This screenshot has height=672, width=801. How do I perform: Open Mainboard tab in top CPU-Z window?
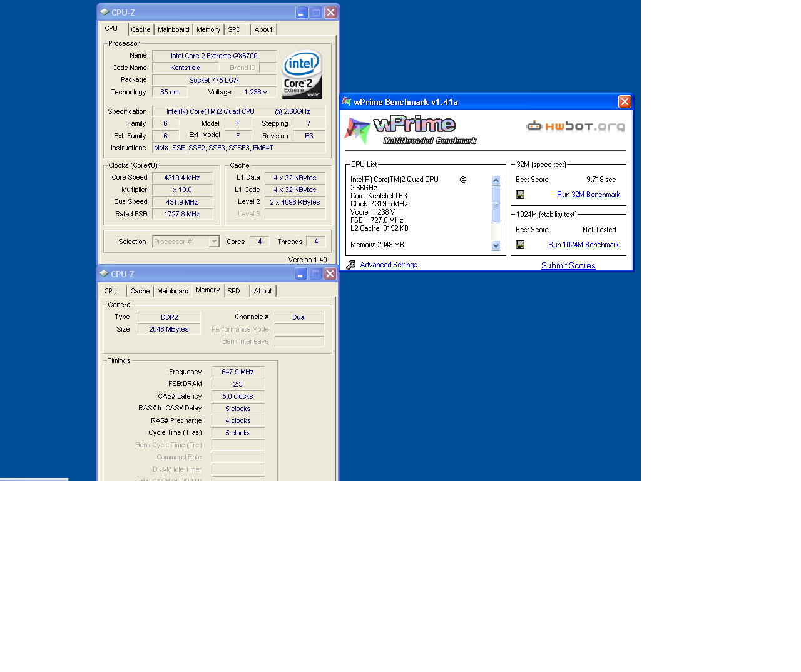(173, 29)
